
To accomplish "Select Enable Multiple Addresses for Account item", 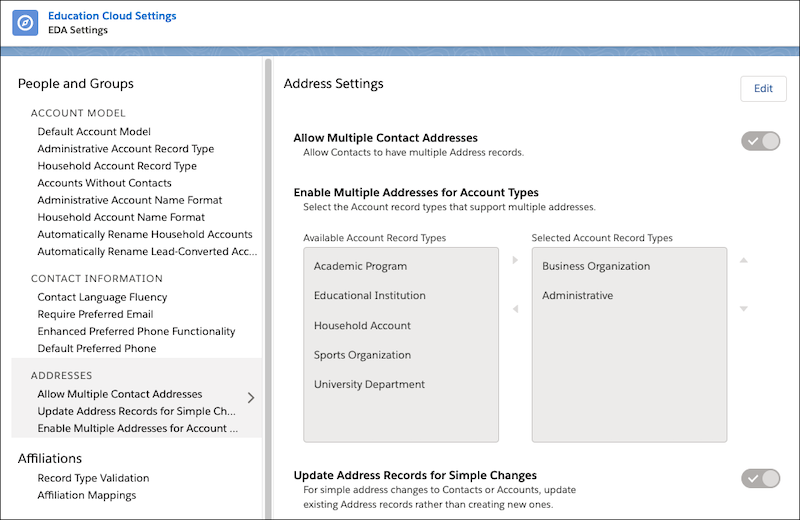I will (x=138, y=429).
